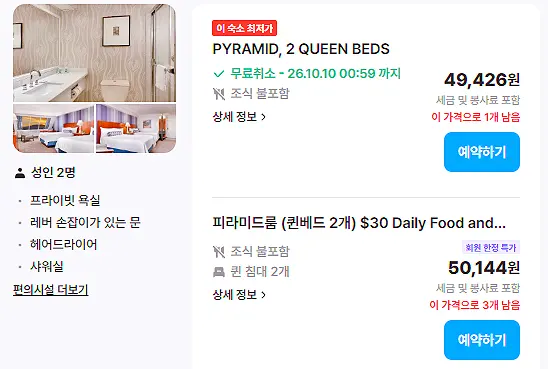Image resolution: width=548 pixels, height=369 pixels.
Task: Book the 49,426원 room with 예약하기
Action: [x=482, y=152]
